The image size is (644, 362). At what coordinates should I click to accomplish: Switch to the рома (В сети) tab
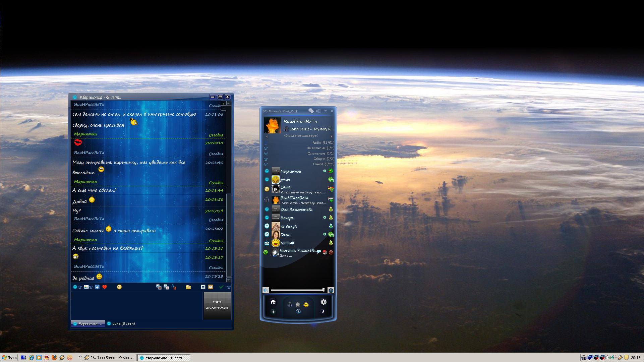(121, 324)
